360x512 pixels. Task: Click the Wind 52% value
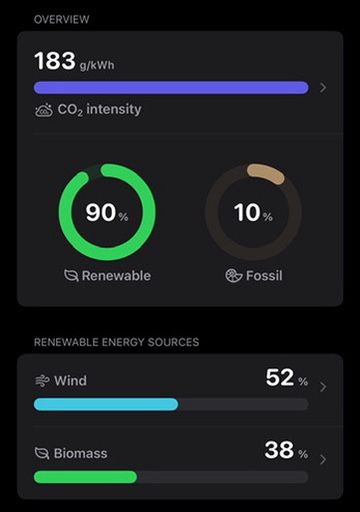[x=287, y=378]
